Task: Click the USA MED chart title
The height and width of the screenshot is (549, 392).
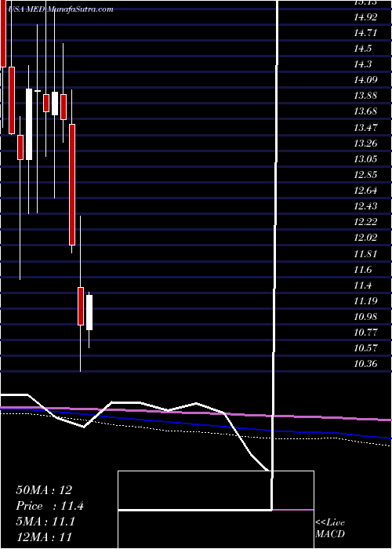Action: [x=60, y=9]
